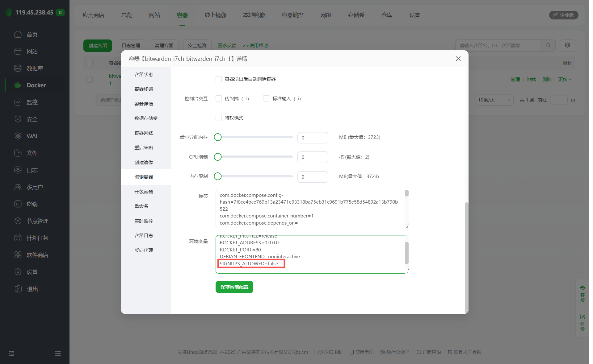
Task: Click the Docker whale icon in sidebar
Action: (18, 85)
